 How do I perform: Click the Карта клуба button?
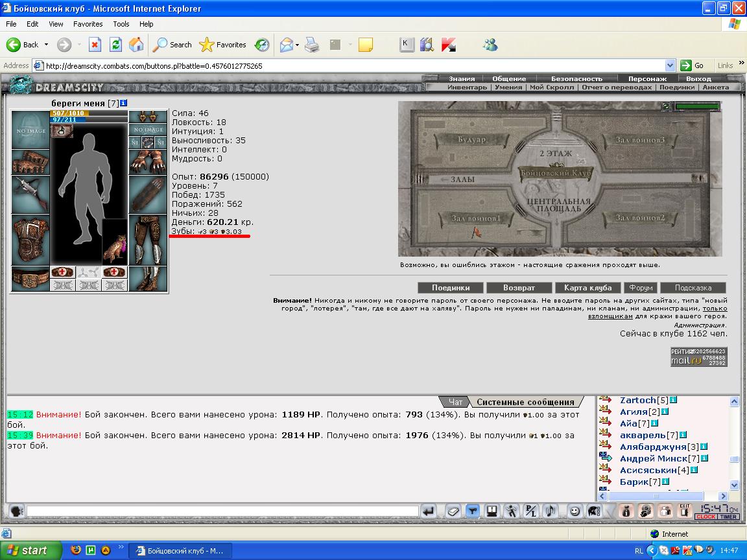587,288
